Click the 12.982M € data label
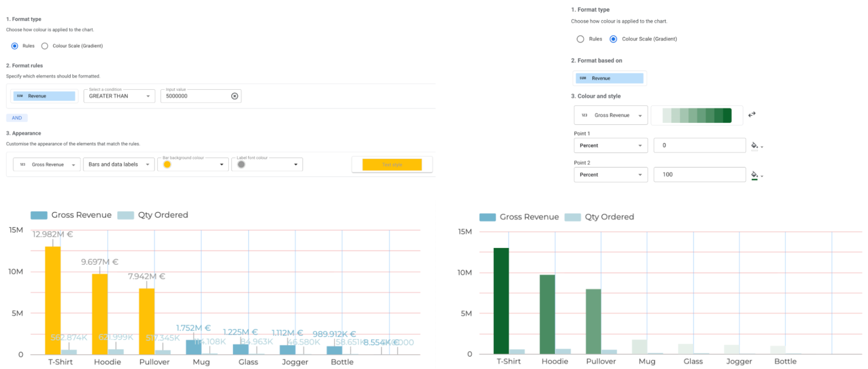868x369 pixels. pyautogui.click(x=53, y=234)
